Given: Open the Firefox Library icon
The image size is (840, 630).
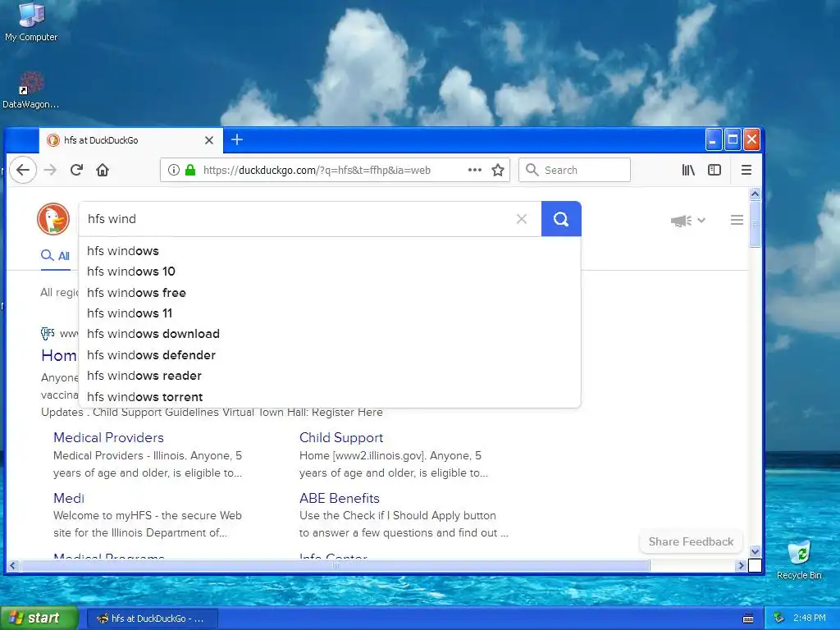Looking at the screenshot, I should point(688,171).
